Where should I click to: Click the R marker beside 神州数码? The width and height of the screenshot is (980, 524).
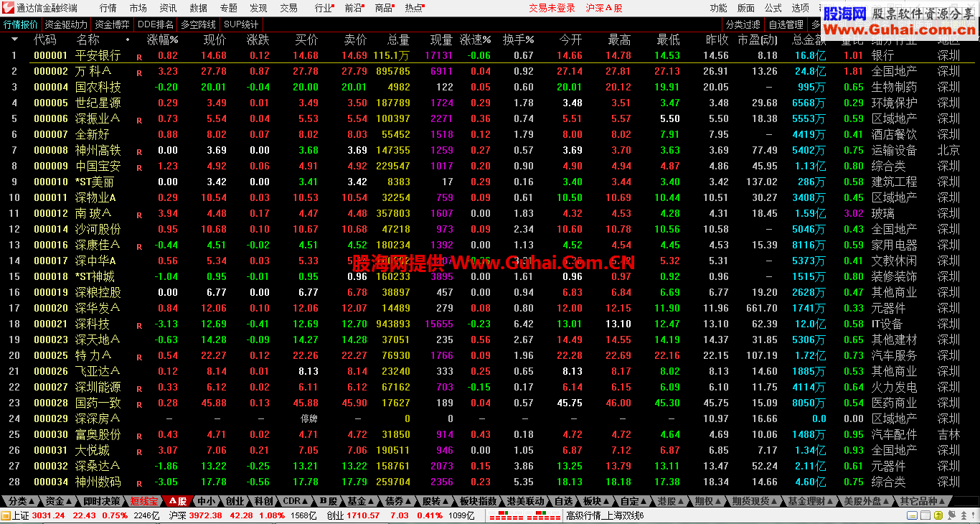(x=139, y=483)
